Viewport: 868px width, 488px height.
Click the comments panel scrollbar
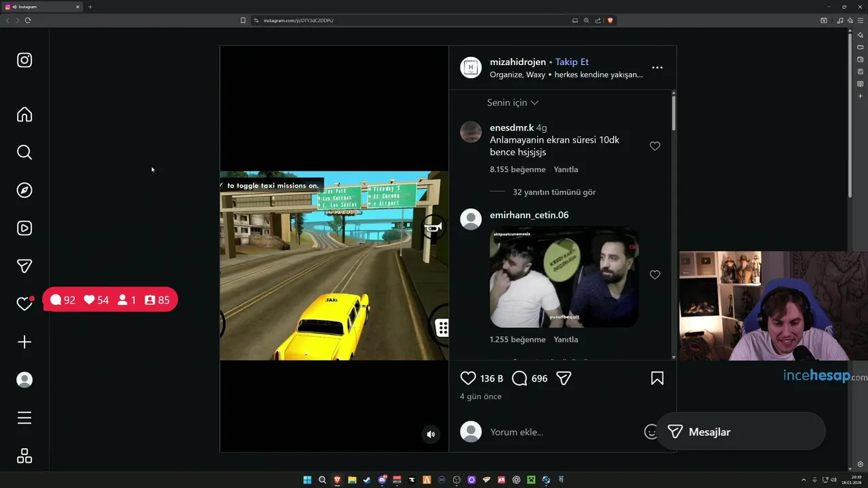point(673,113)
